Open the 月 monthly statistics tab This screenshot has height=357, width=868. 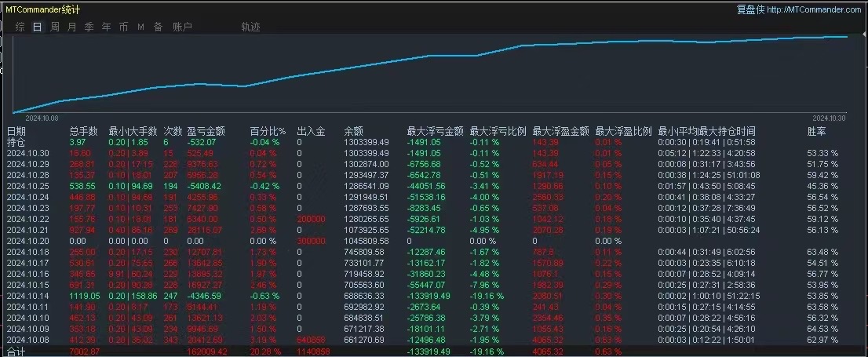click(72, 27)
